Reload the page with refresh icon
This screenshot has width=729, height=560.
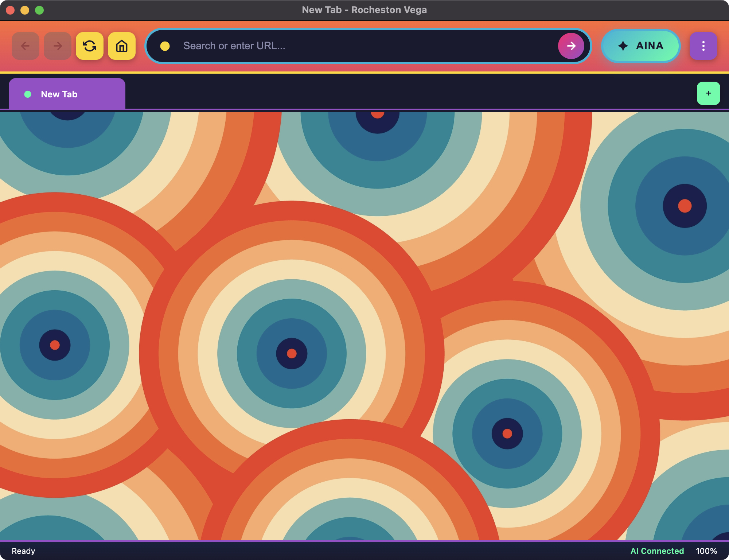click(90, 46)
